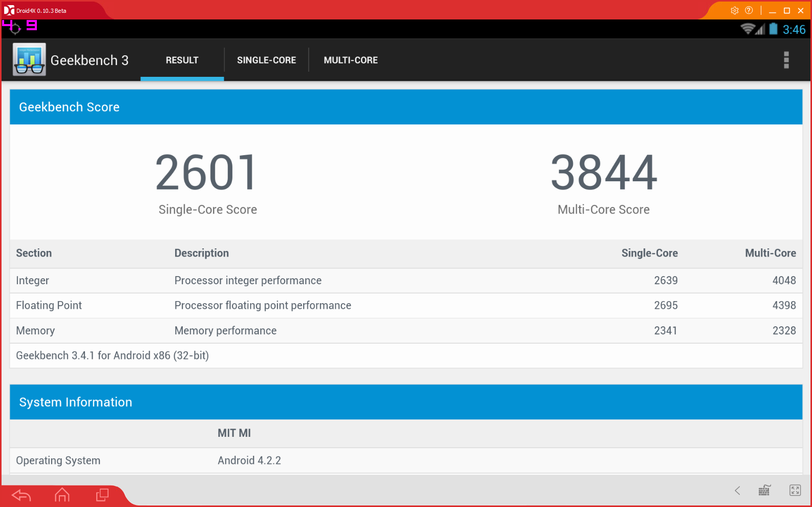Image resolution: width=812 pixels, height=507 pixels.
Task: Click the cellular signal icon
Action: pos(760,29)
